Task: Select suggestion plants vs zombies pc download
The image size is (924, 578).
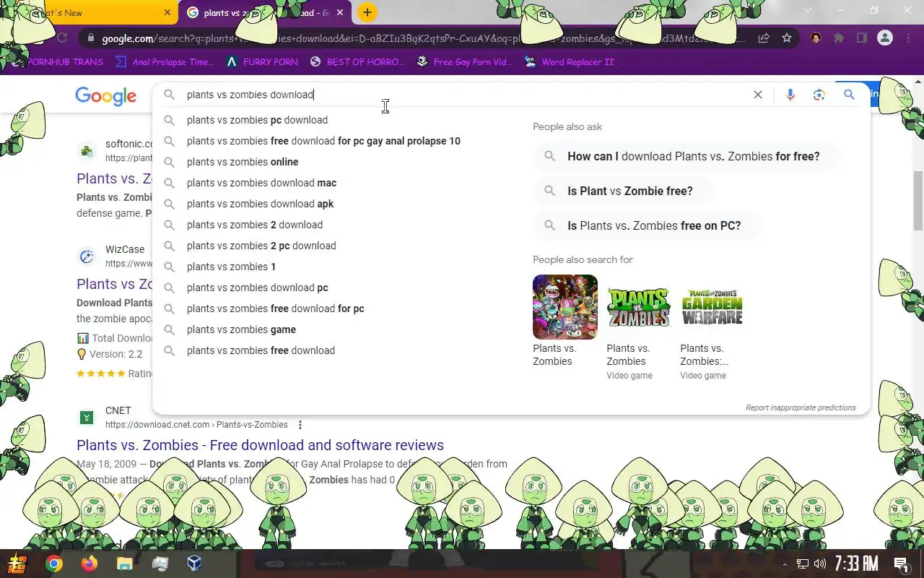Action: click(x=257, y=120)
